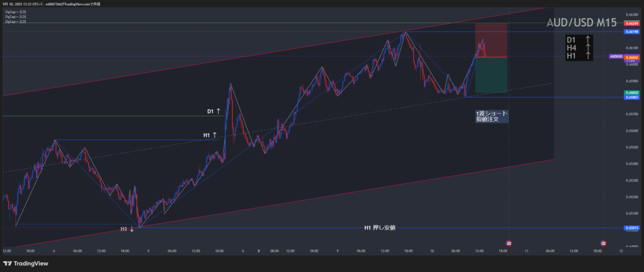Click the first US economic event flag icon
This screenshot has height=272, width=644.
509,244
